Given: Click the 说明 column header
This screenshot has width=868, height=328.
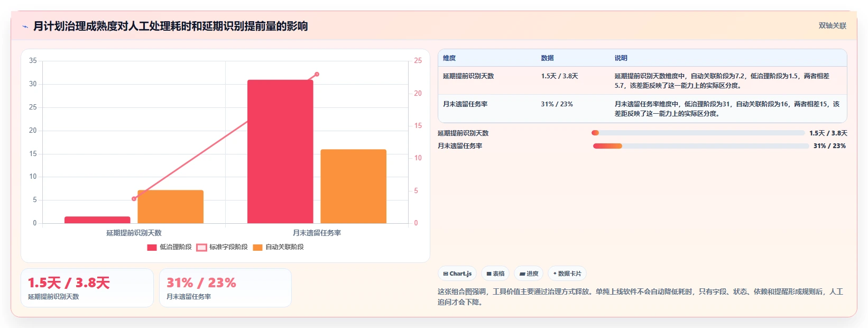Looking at the screenshot, I should (x=621, y=58).
